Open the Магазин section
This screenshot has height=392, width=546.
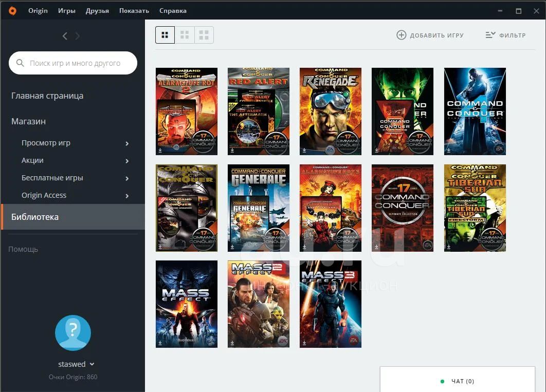click(29, 121)
